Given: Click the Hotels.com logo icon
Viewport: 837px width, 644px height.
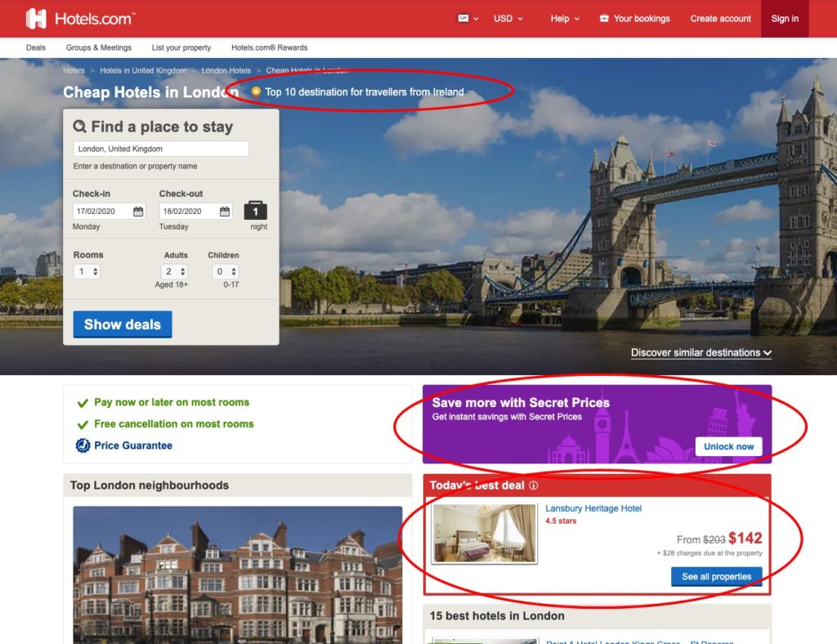Looking at the screenshot, I should coord(36,19).
